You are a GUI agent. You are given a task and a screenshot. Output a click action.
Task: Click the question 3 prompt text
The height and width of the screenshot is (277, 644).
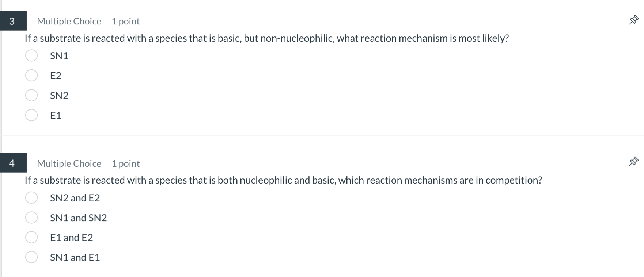point(266,38)
